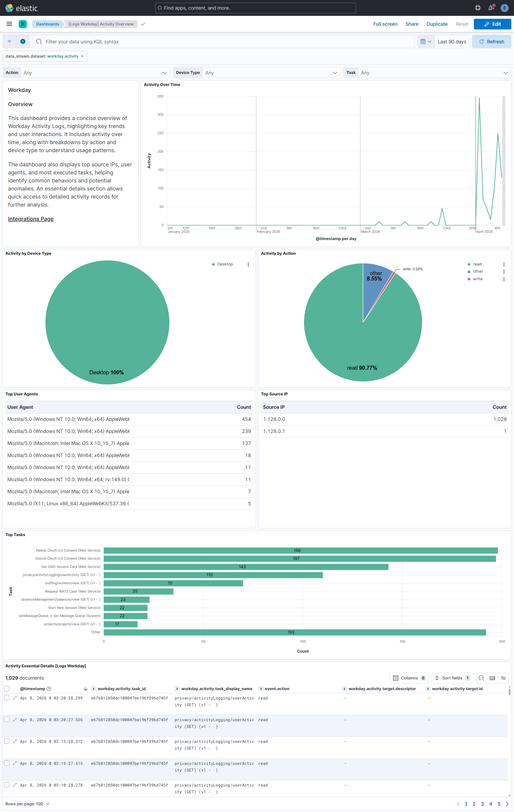
Task: Open the calendar quick date menu
Action: (426, 42)
